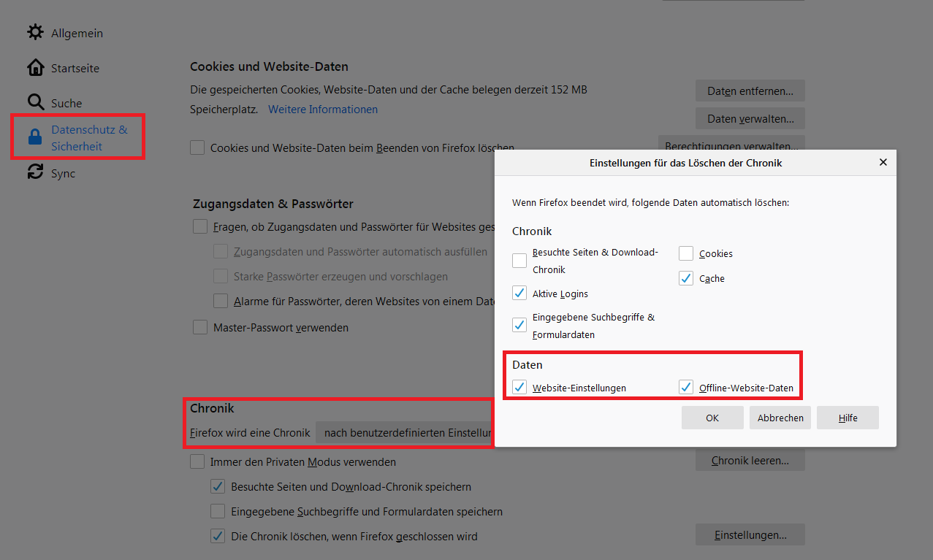Check Immer den Privaten Modus verwenden

click(197, 461)
